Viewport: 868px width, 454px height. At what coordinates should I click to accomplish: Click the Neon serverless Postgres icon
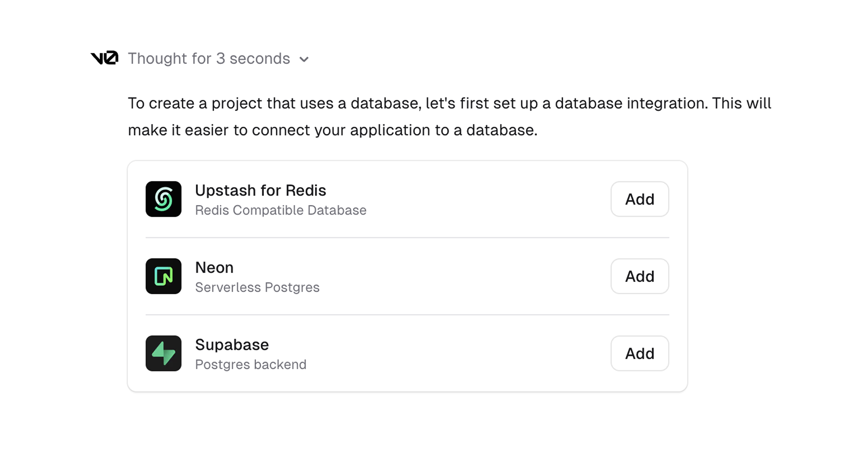[x=163, y=276]
